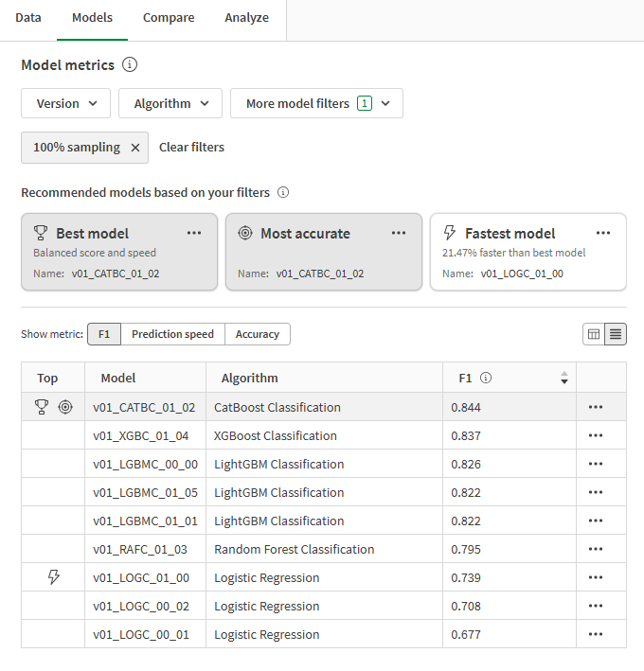Open info icon next to Recommended models
Image resolution: width=644 pixels, height=671 pixels.
point(282,193)
